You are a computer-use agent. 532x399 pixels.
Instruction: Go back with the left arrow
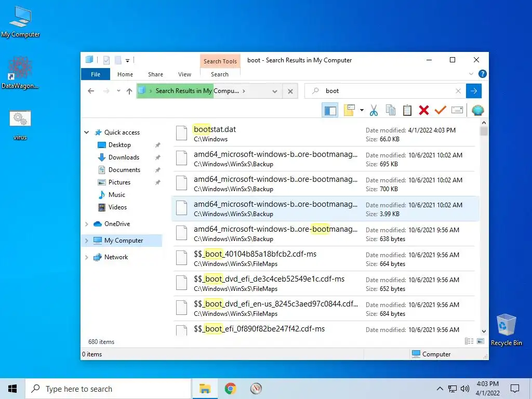point(90,91)
